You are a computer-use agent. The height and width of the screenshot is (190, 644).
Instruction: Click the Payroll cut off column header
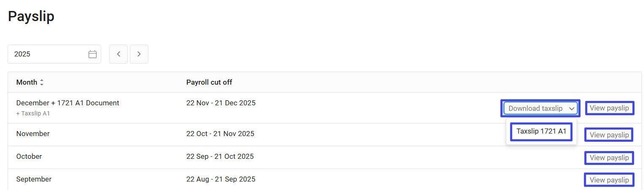point(209,83)
